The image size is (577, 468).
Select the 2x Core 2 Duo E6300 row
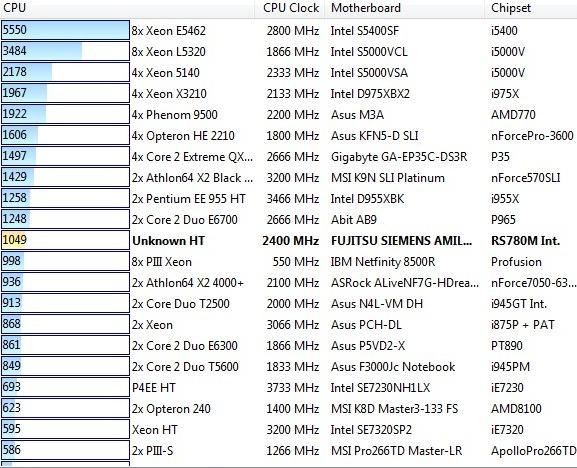288,345
